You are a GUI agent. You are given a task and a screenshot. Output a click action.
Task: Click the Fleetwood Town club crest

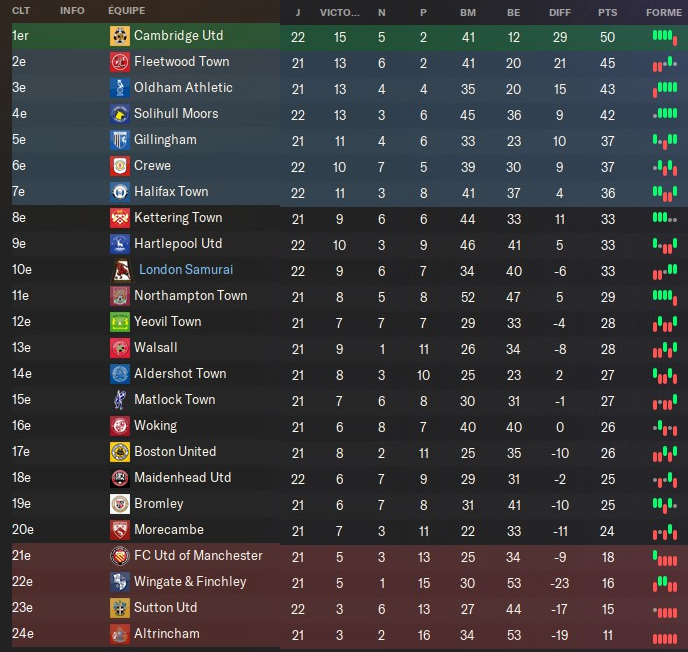click(119, 62)
